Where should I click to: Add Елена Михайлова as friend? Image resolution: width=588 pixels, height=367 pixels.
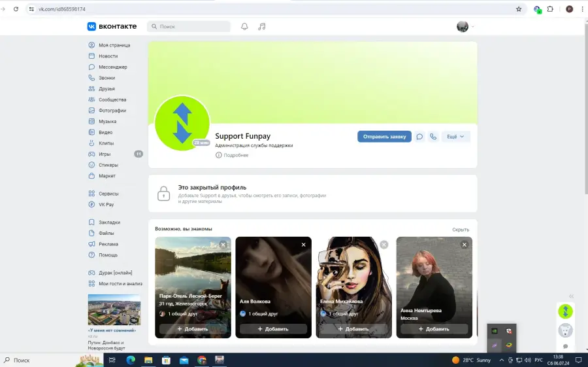[353, 328]
